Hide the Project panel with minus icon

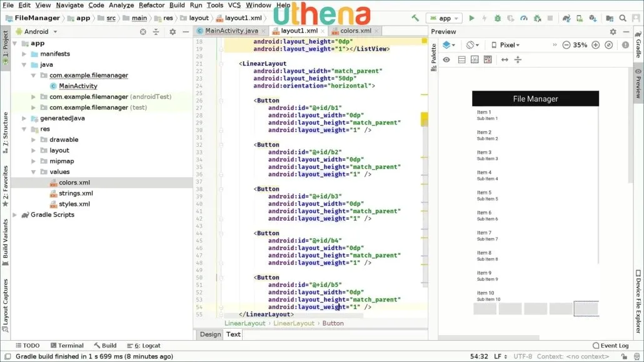186,32
